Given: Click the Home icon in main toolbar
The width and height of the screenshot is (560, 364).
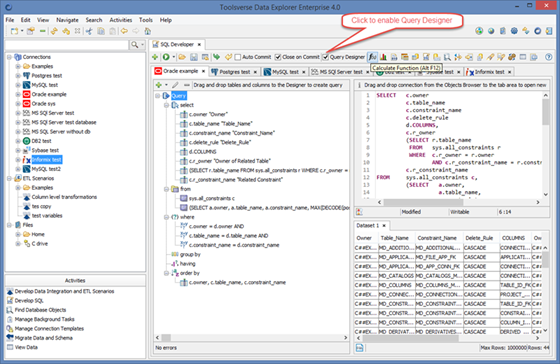Looking at the screenshot, I should 148,31.
